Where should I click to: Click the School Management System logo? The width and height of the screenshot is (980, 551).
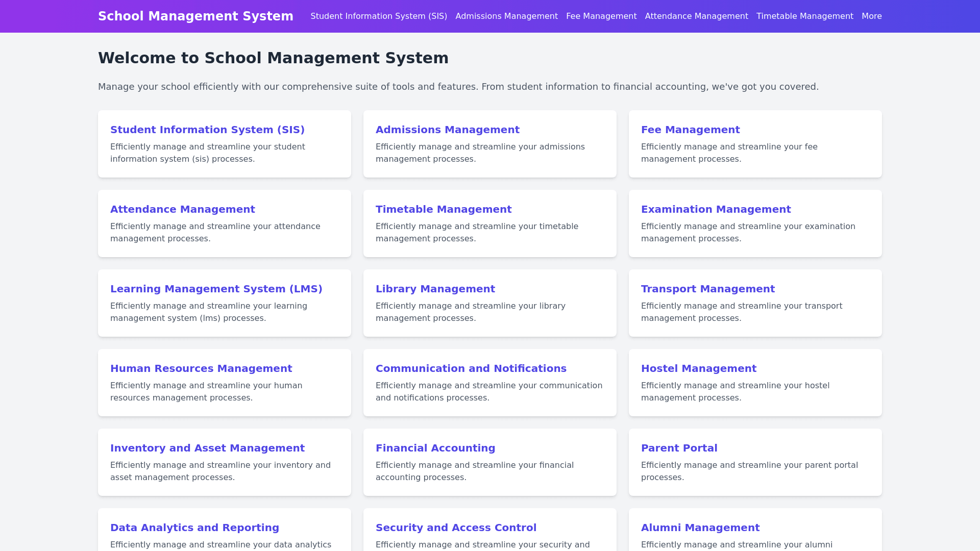pos(195,16)
